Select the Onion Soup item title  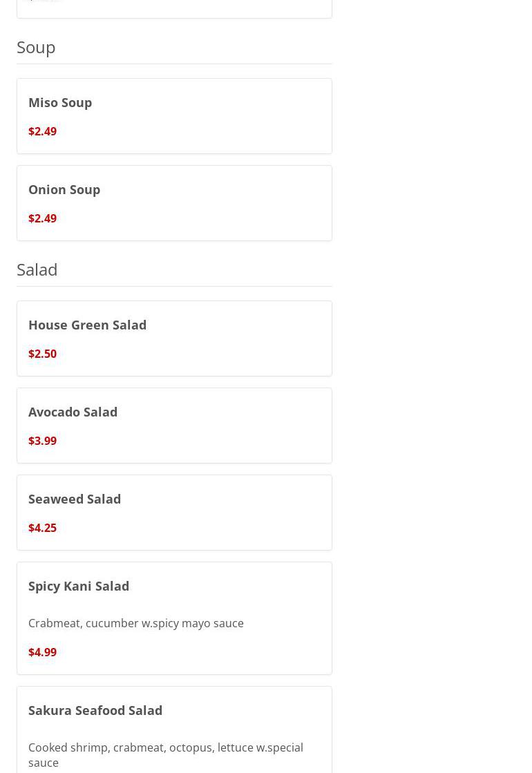[64, 190]
